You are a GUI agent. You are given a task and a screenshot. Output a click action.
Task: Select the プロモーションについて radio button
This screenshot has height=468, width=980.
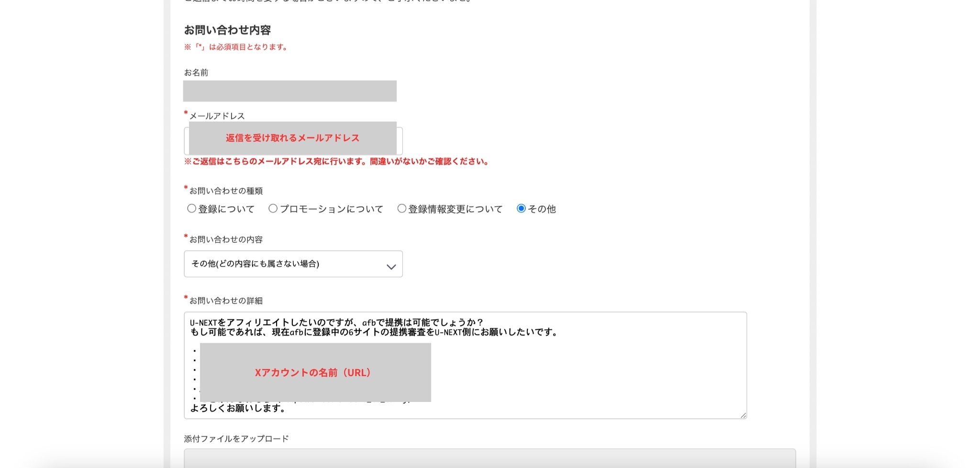[273, 209]
